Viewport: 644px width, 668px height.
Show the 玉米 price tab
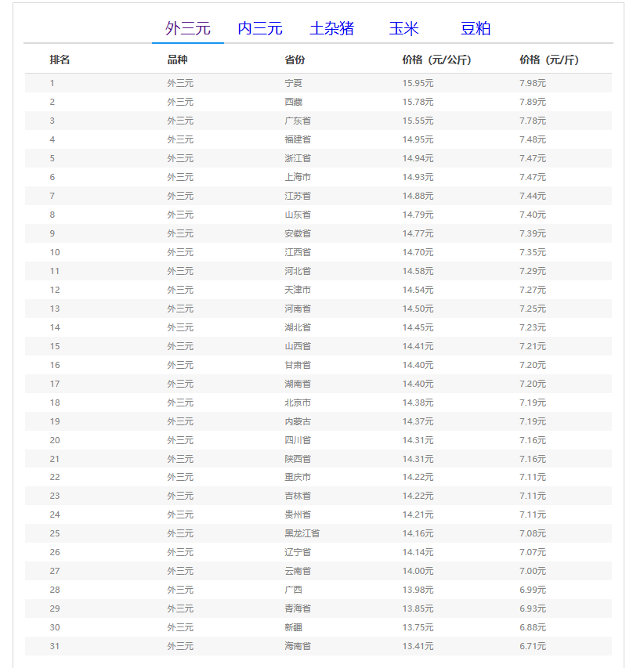tap(403, 28)
